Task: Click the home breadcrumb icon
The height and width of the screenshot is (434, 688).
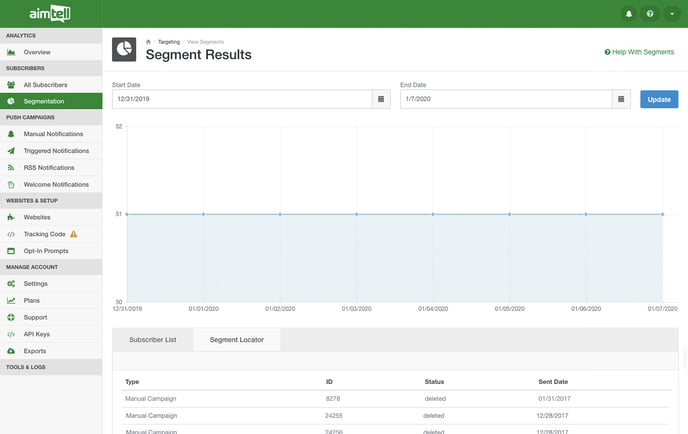Action: pos(148,42)
